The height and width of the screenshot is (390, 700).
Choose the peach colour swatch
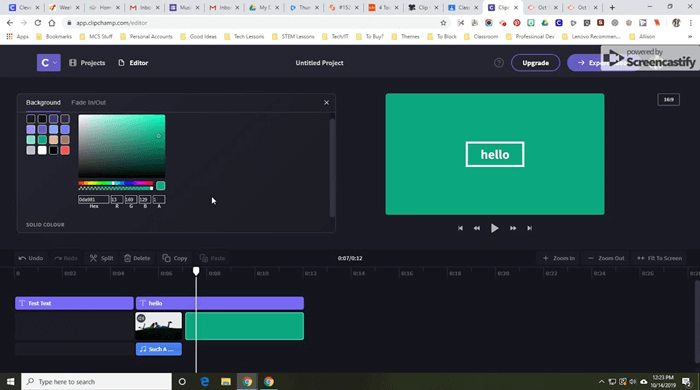point(54,140)
